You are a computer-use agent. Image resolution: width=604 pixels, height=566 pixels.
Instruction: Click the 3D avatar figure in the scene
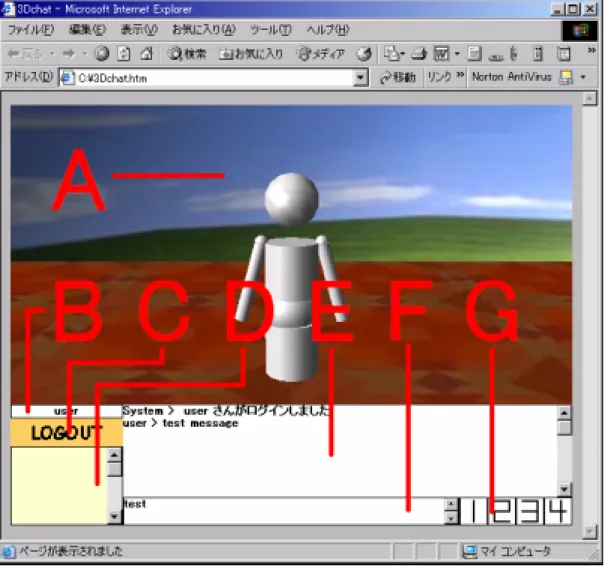pos(292,277)
